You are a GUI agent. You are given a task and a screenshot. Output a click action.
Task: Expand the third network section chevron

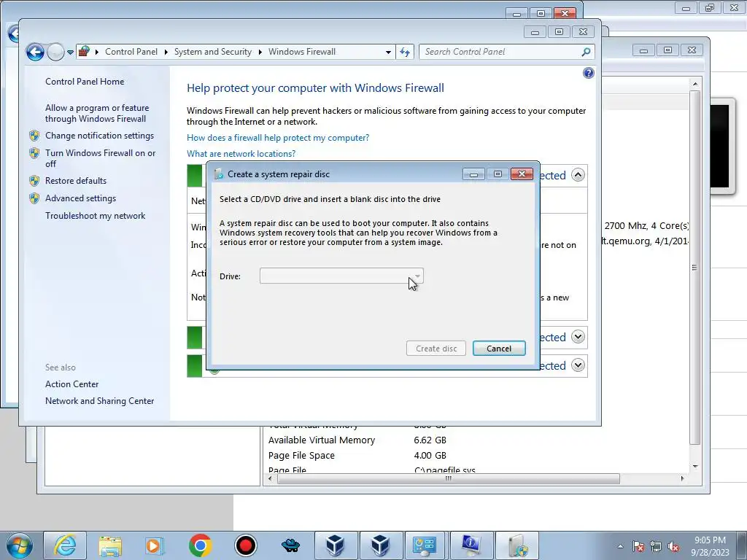(x=578, y=366)
